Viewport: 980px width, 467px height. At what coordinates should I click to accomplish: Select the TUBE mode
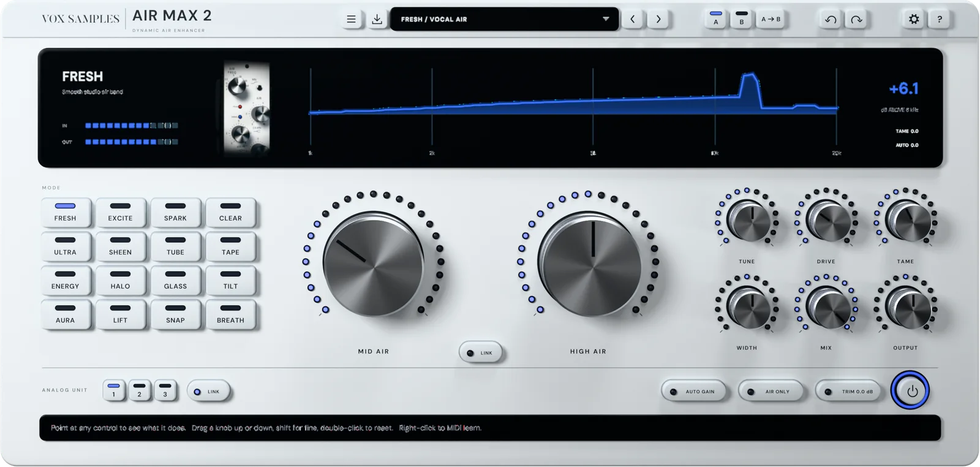(x=176, y=246)
